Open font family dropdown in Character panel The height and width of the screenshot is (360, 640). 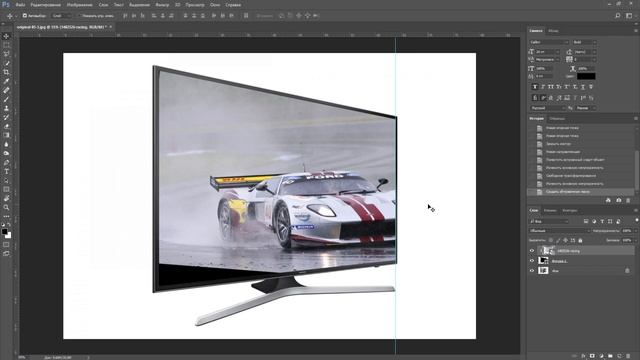click(549, 42)
